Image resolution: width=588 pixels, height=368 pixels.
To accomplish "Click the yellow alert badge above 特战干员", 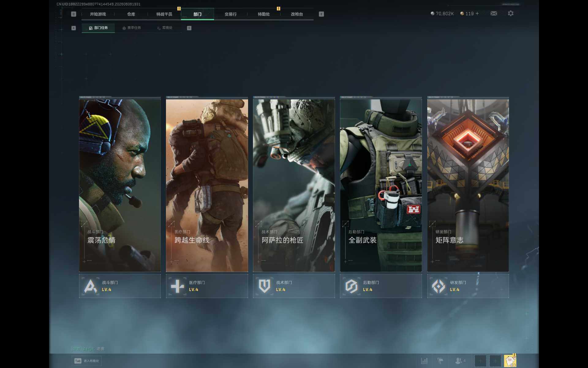I will pyautogui.click(x=179, y=9).
